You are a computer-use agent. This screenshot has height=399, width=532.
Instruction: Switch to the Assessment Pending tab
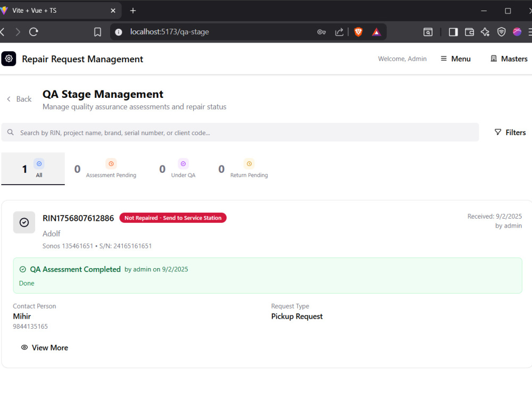point(105,169)
